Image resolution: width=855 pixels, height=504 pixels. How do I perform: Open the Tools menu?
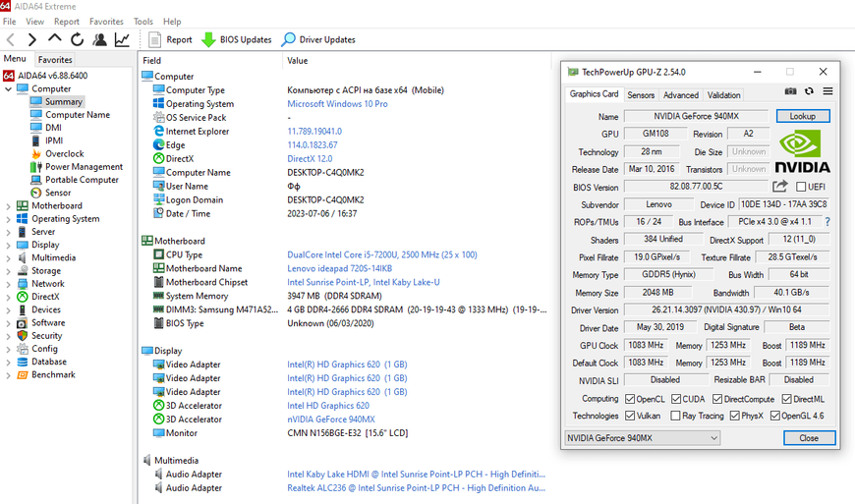[143, 22]
